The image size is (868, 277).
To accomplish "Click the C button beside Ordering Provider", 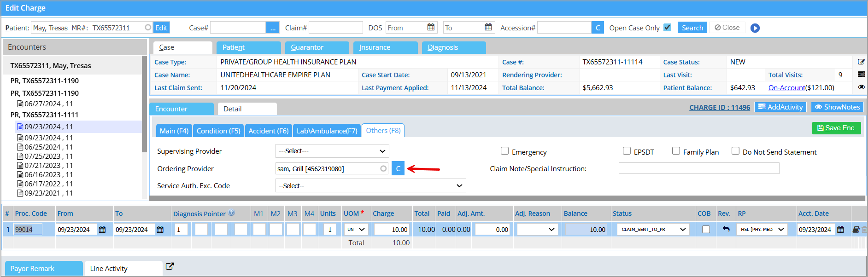I will point(398,169).
